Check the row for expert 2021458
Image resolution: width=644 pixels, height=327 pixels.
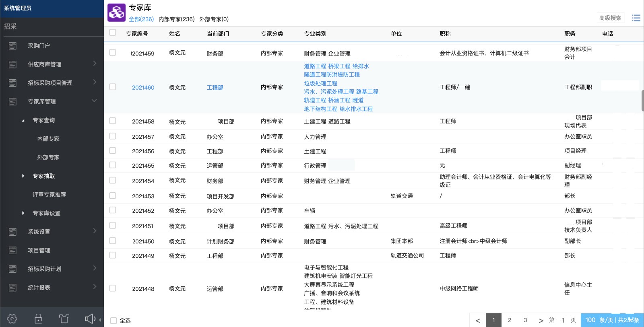(113, 121)
